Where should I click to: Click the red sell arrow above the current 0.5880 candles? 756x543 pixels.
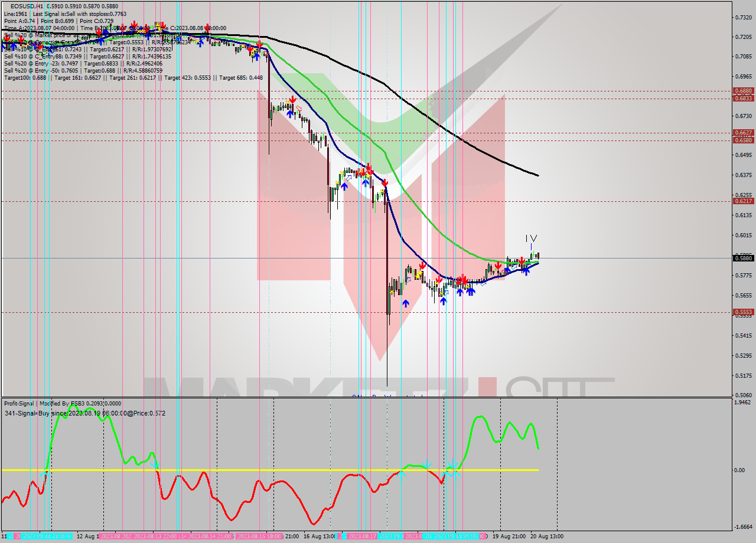coord(522,261)
